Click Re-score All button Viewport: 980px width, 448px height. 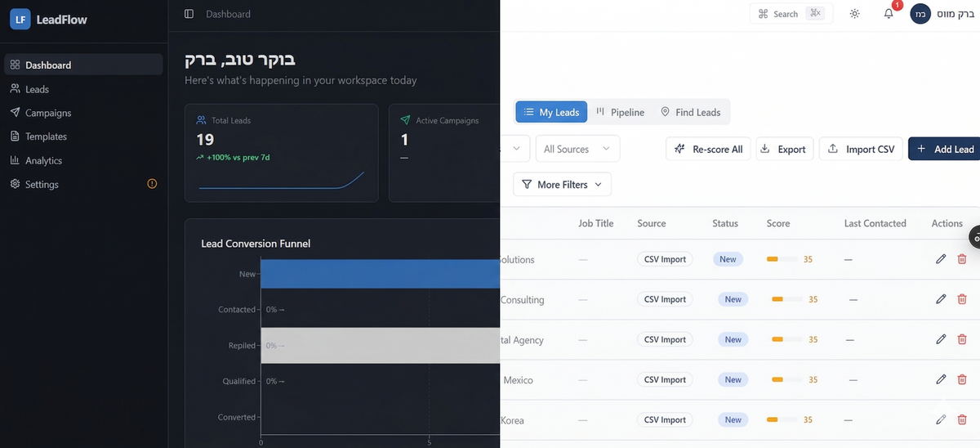point(709,149)
